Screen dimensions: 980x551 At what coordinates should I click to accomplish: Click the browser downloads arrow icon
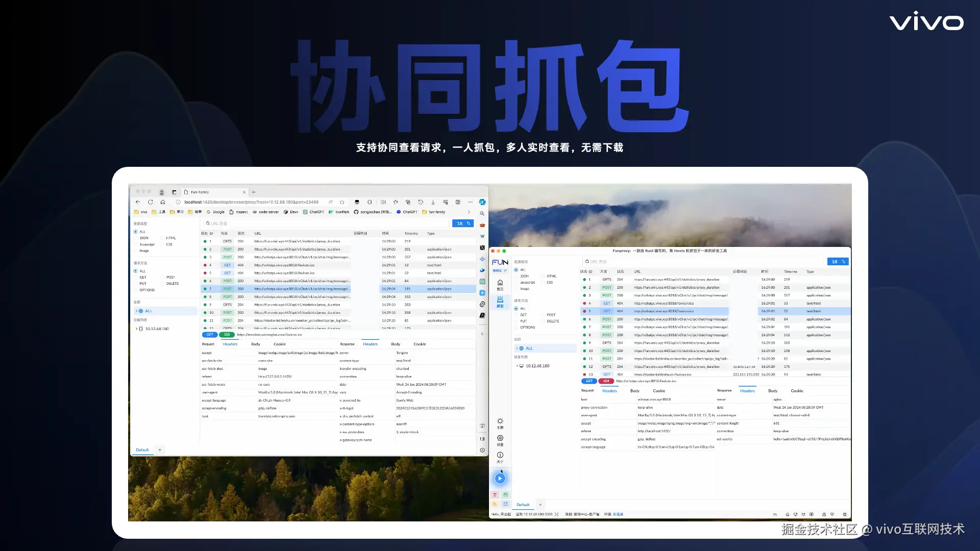433,202
